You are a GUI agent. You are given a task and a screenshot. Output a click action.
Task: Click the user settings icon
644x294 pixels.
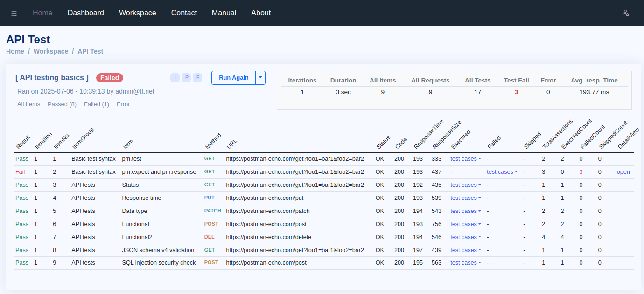click(x=626, y=13)
